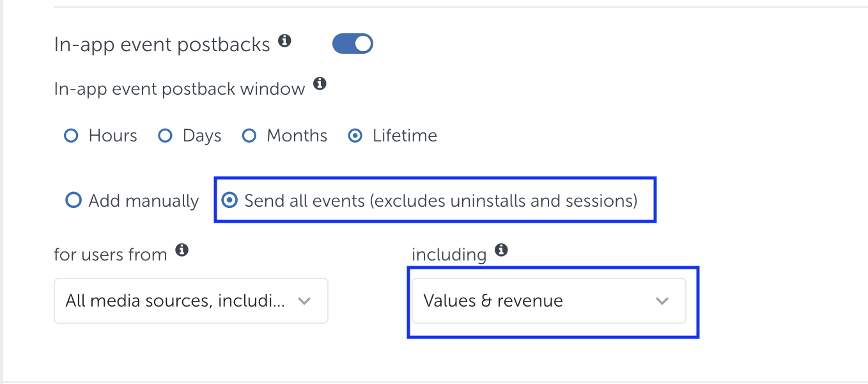
Task: Click the info icon beside 'including'
Action: (x=502, y=250)
